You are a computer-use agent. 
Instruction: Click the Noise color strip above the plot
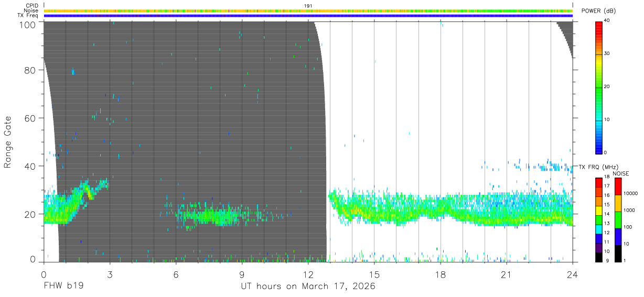[x=308, y=10]
